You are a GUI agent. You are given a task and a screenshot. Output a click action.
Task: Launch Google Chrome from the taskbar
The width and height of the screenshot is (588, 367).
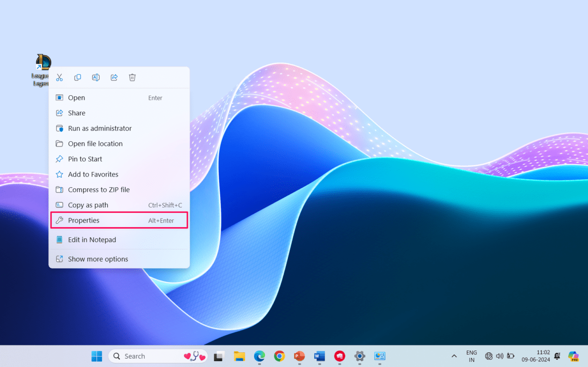pos(279,356)
